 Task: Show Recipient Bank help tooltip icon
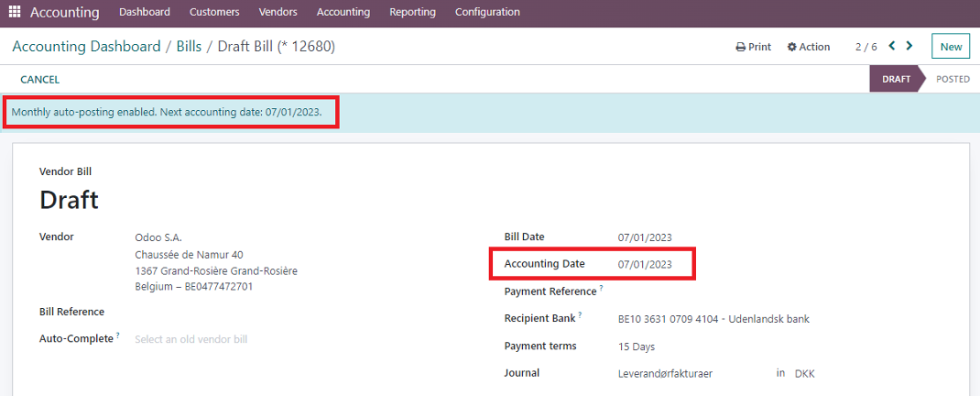580,314
